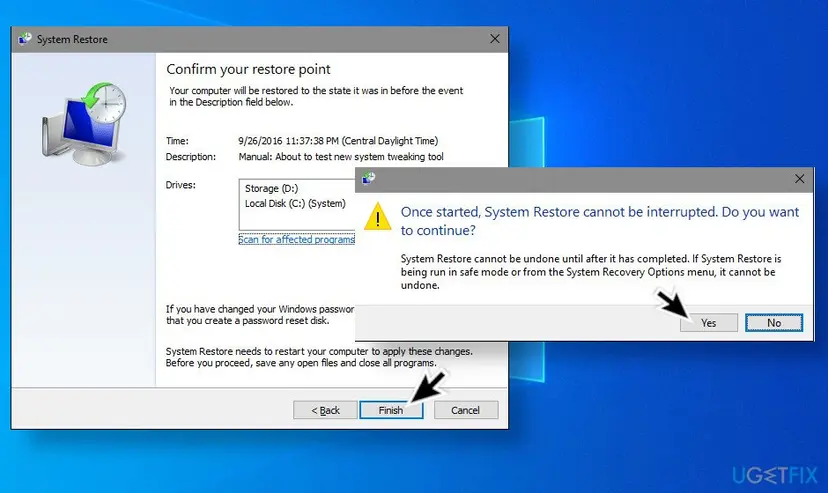Viewport: 828px width, 493px height.
Task: Open Scan for affected programs link
Action: pos(296,240)
